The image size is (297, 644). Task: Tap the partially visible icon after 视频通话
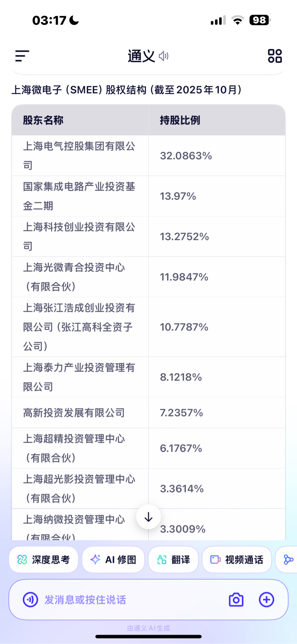(288, 559)
